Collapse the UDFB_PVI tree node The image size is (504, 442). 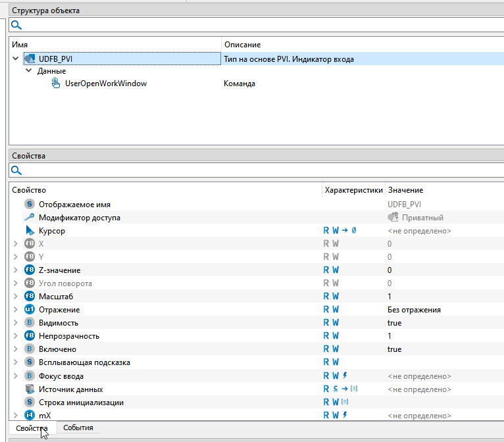coord(15,59)
